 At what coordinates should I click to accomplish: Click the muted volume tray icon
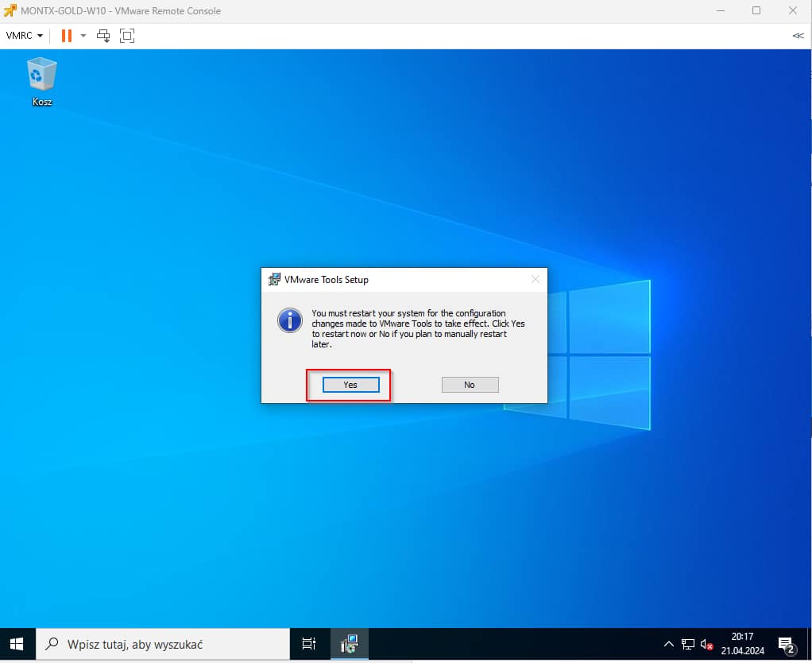pos(706,644)
